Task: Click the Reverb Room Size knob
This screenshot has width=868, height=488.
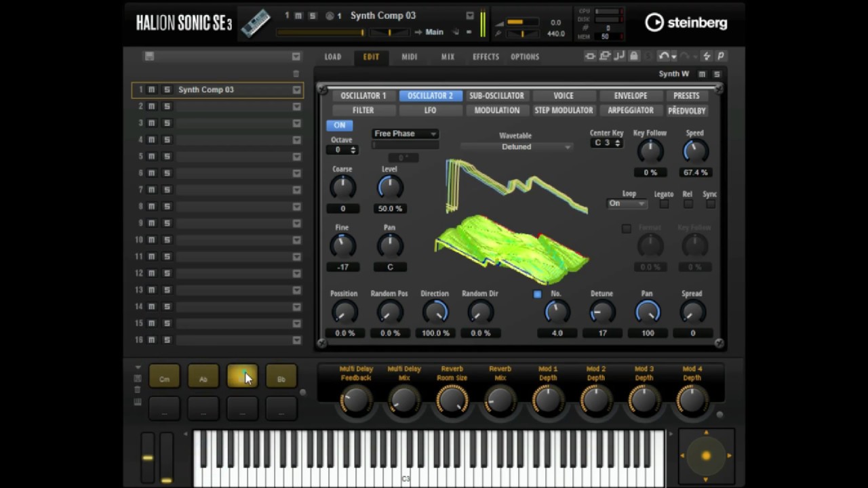Action: pyautogui.click(x=452, y=400)
